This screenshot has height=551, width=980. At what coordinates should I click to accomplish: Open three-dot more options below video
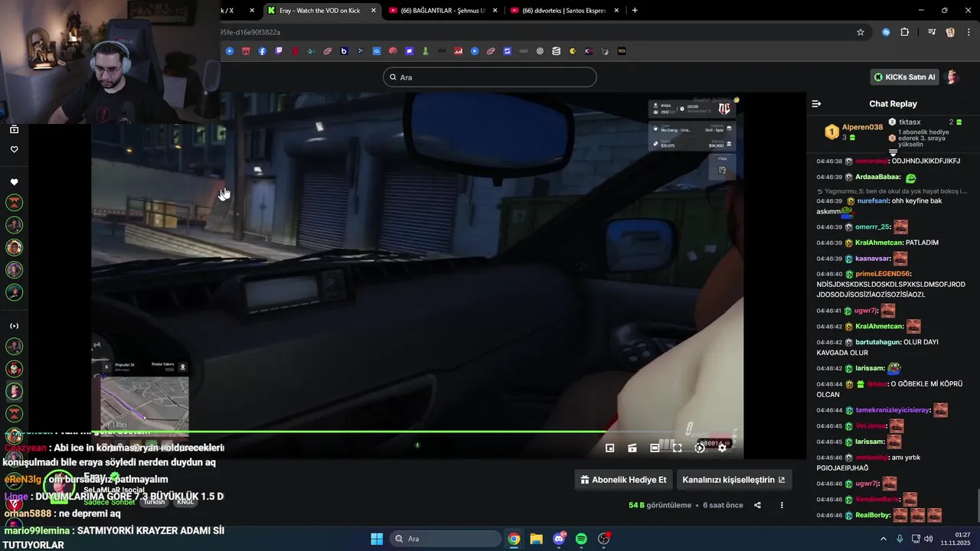pyautogui.click(x=782, y=505)
